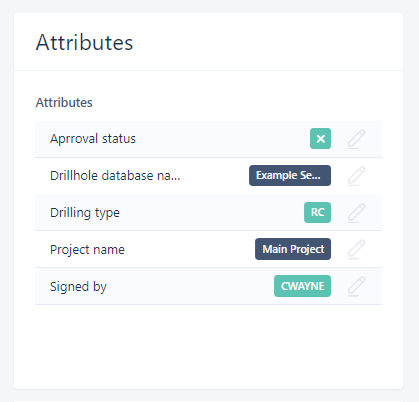Edit the Aprroval status attribute pencil icon
419x402 pixels.
(357, 139)
